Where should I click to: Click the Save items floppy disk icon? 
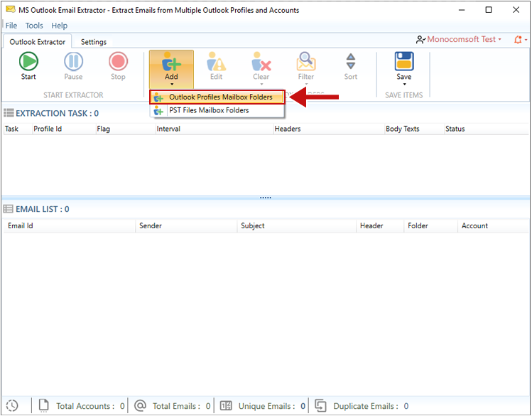point(403,61)
